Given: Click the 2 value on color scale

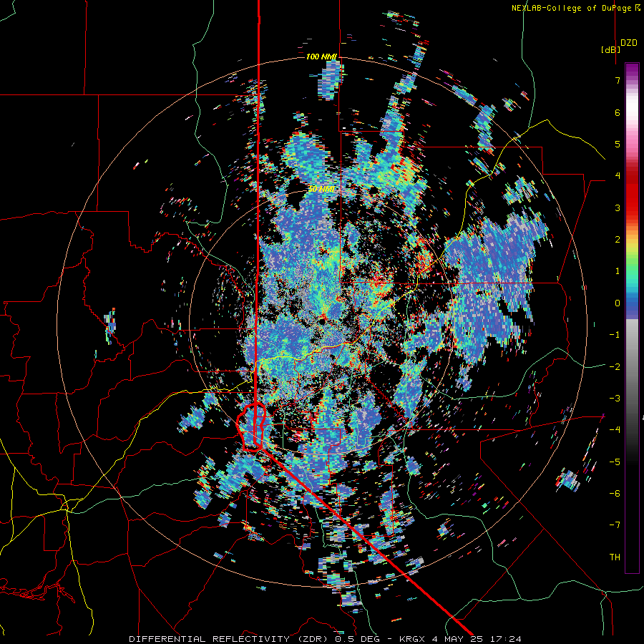Looking at the screenshot, I should [x=618, y=240].
